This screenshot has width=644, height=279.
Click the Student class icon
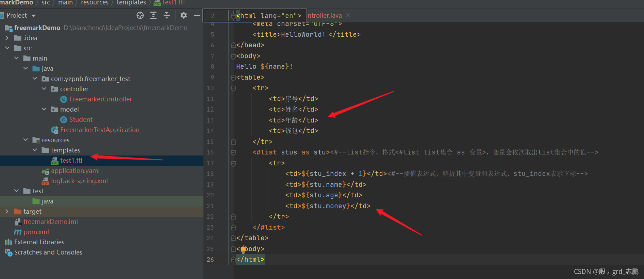pos(64,119)
